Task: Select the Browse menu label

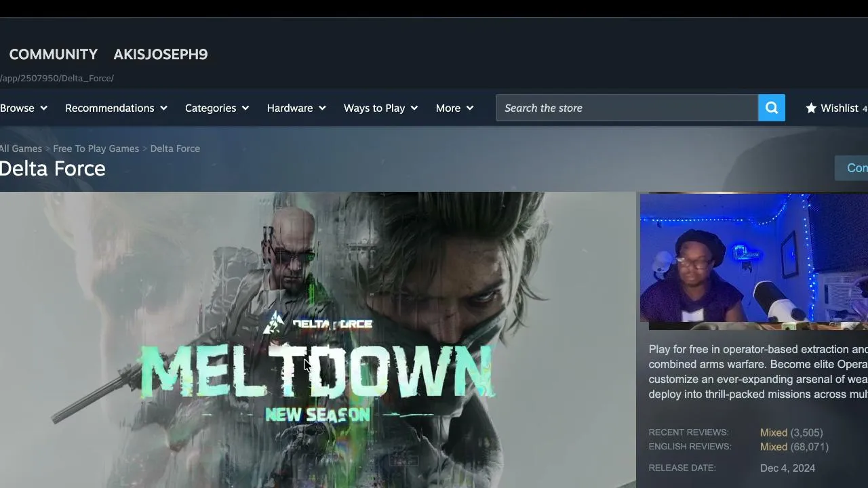Action: (17, 108)
